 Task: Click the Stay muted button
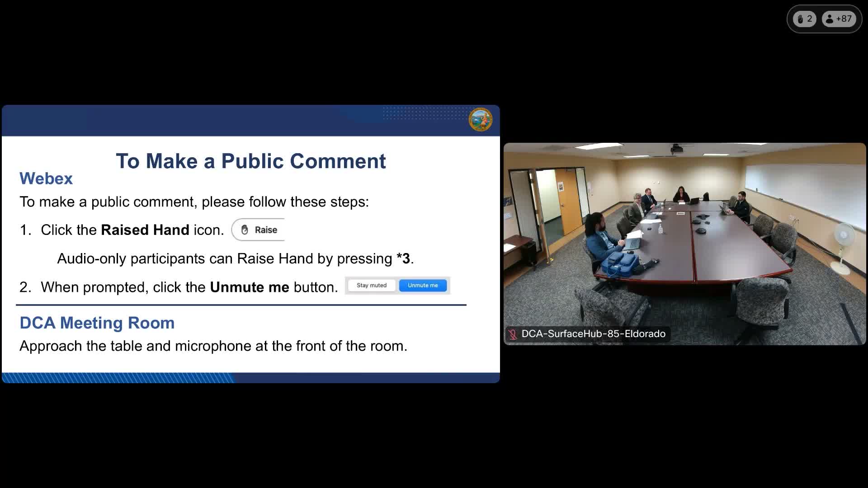point(372,286)
